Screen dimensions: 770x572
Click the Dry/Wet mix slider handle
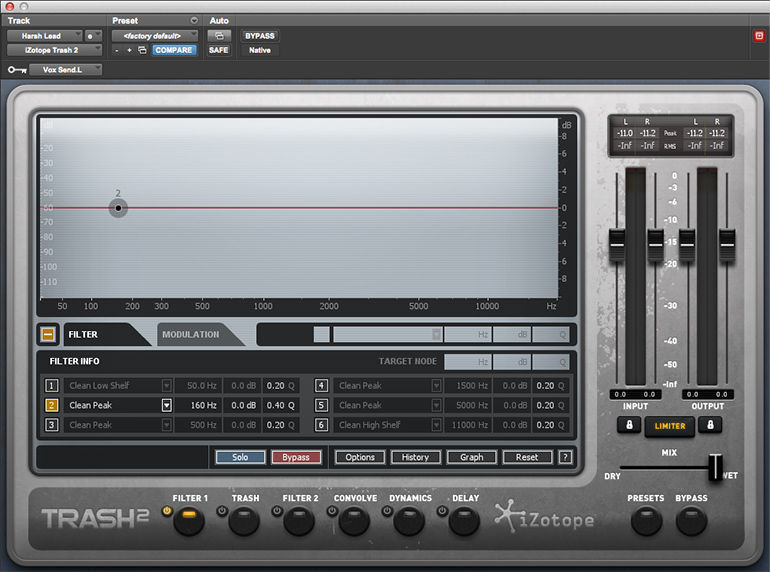(x=714, y=467)
